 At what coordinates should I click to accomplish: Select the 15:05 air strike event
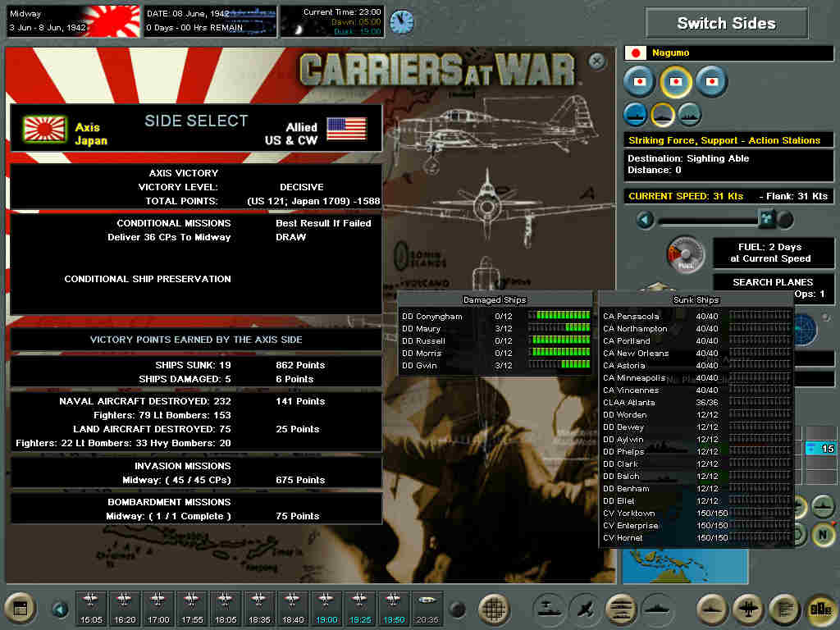[x=90, y=608]
